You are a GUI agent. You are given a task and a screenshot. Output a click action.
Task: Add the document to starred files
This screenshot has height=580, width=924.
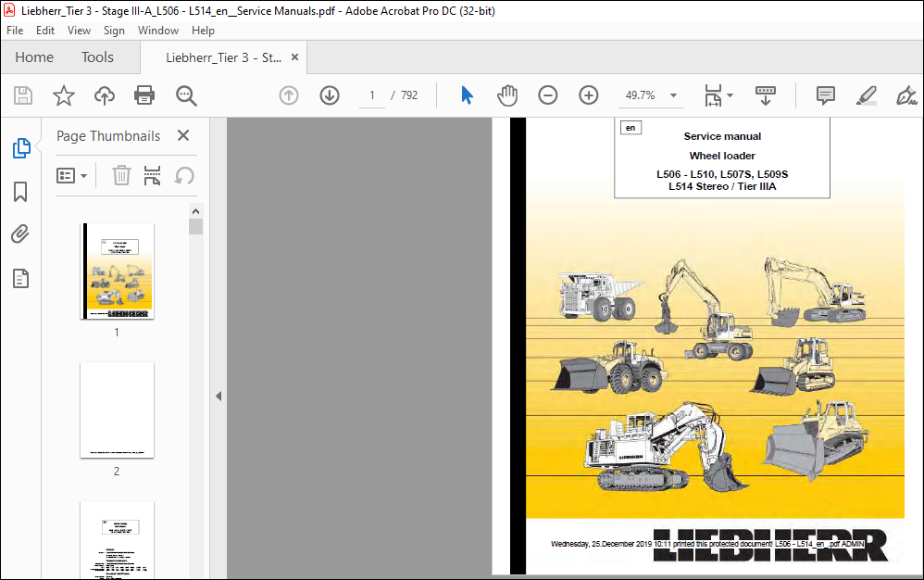point(64,95)
